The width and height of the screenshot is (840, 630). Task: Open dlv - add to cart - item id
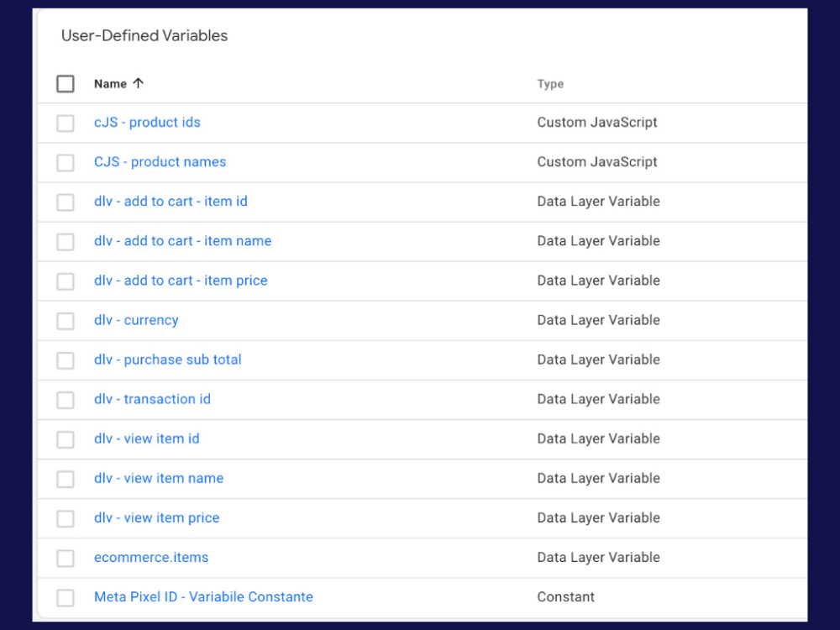point(171,202)
